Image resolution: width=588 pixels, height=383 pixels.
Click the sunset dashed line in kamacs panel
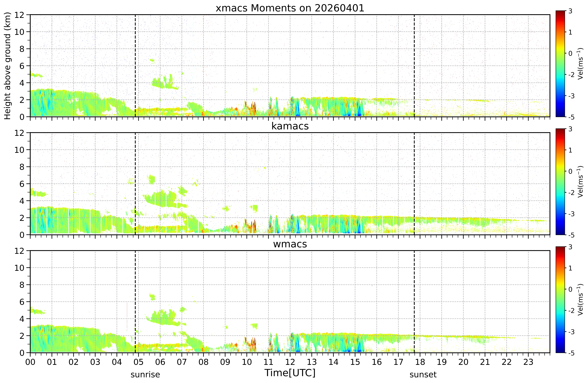[414, 184]
